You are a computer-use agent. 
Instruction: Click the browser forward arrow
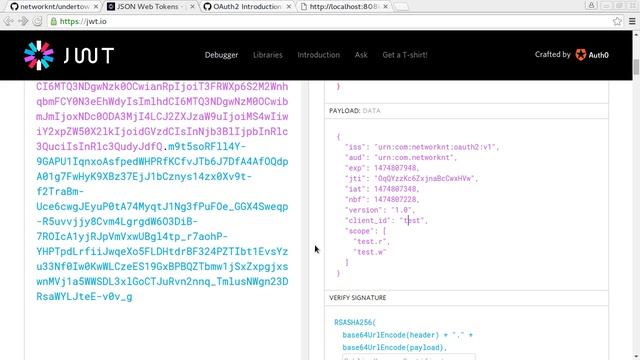point(23,21)
